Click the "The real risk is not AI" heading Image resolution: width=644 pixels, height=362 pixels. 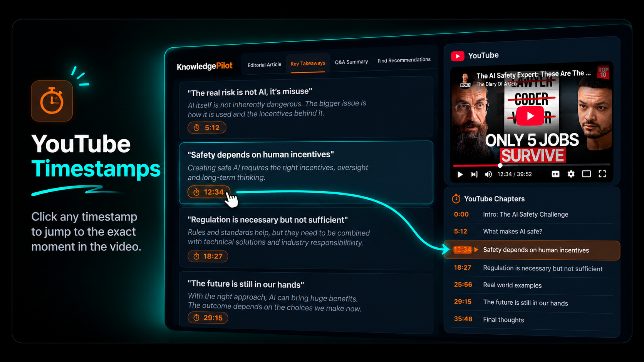pos(250,92)
